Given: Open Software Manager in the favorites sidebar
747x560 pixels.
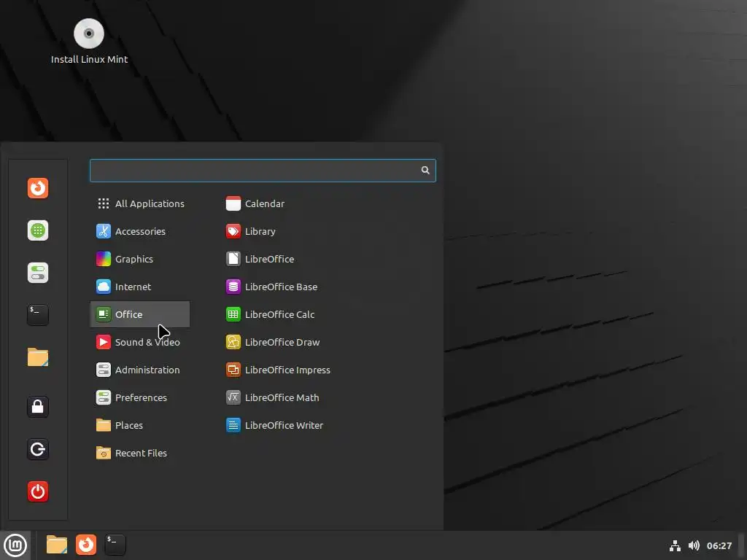Looking at the screenshot, I should click(x=38, y=230).
